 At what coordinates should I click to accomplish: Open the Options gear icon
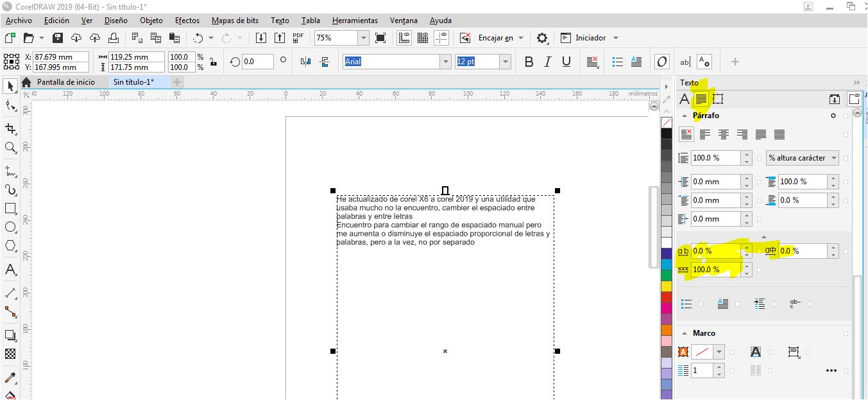click(x=542, y=38)
